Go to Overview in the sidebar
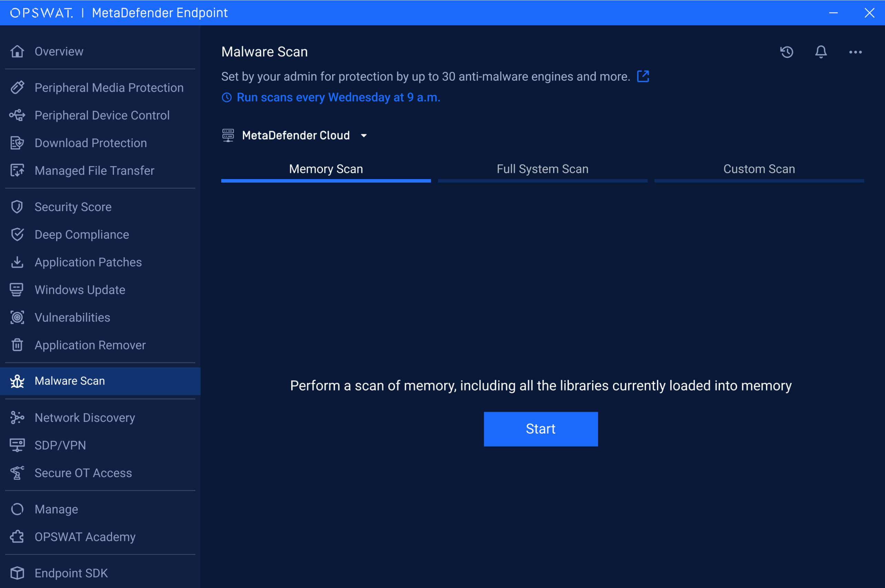The height and width of the screenshot is (588, 885). pyautogui.click(x=59, y=51)
